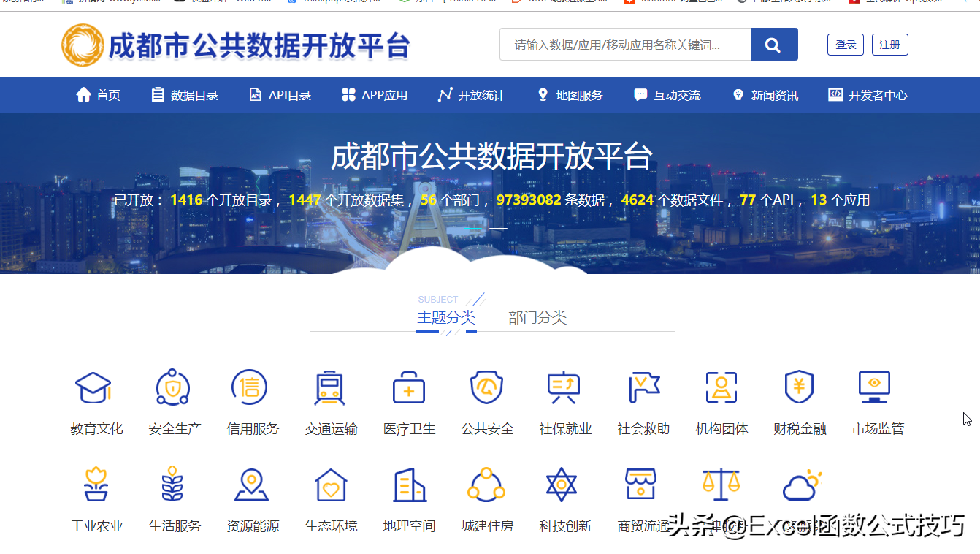Open 开发者中心 in navigation bar

(x=868, y=95)
